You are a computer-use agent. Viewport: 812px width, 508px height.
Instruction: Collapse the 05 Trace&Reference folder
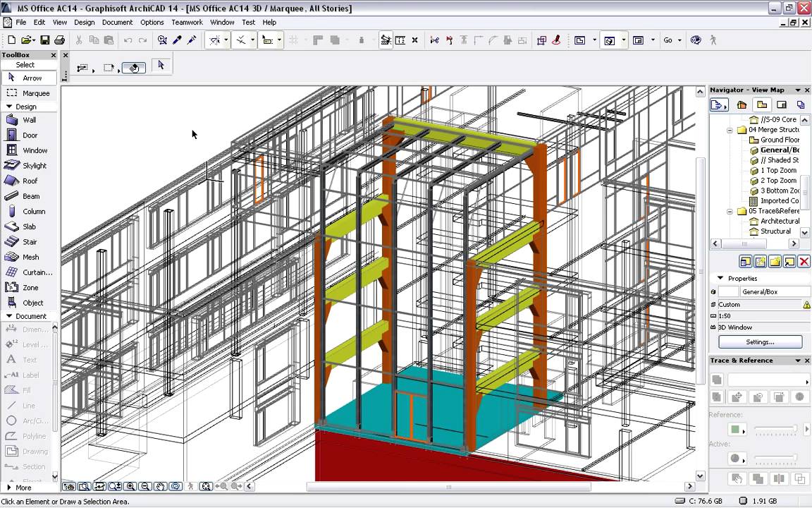[730, 211]
